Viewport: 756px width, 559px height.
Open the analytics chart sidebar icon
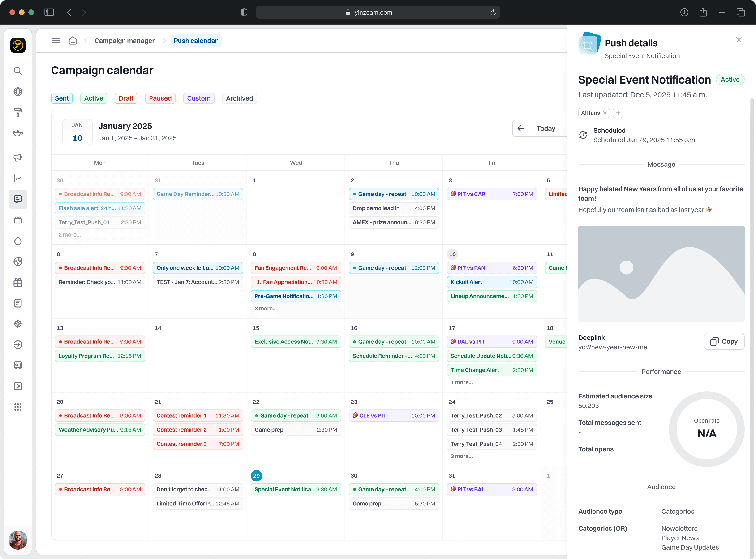[x=18, y=179]
